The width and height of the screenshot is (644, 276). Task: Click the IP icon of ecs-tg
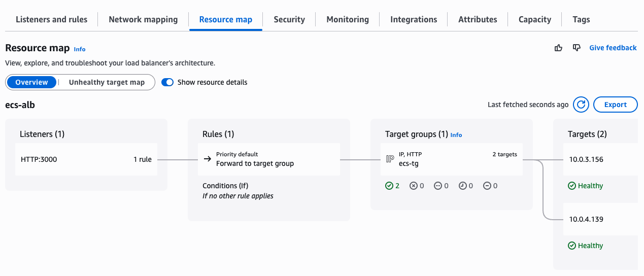point(390,159)
